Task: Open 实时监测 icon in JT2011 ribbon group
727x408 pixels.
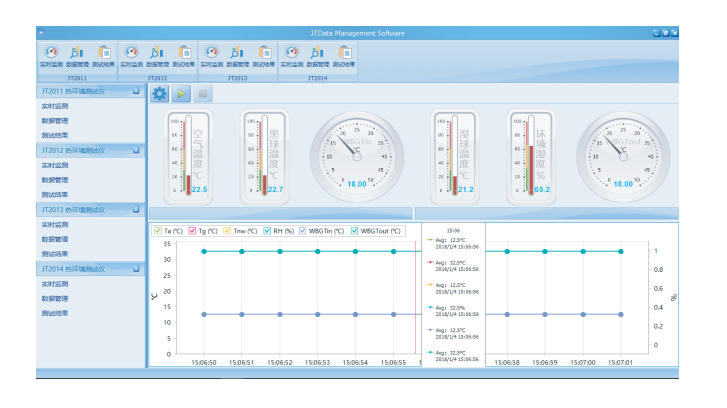Action: click(x=49, y=54)
